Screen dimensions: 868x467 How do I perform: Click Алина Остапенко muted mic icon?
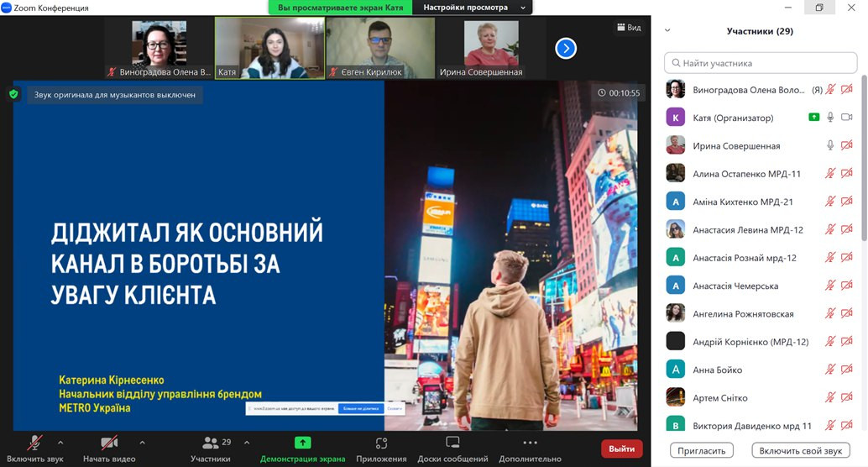pyautogui.click(x=830, y=173)
